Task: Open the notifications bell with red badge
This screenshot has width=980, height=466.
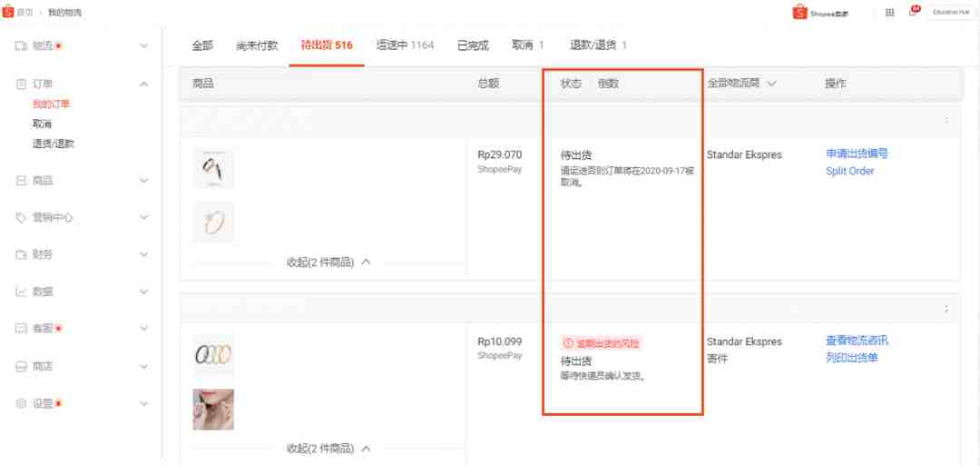Action: [913, 12]
